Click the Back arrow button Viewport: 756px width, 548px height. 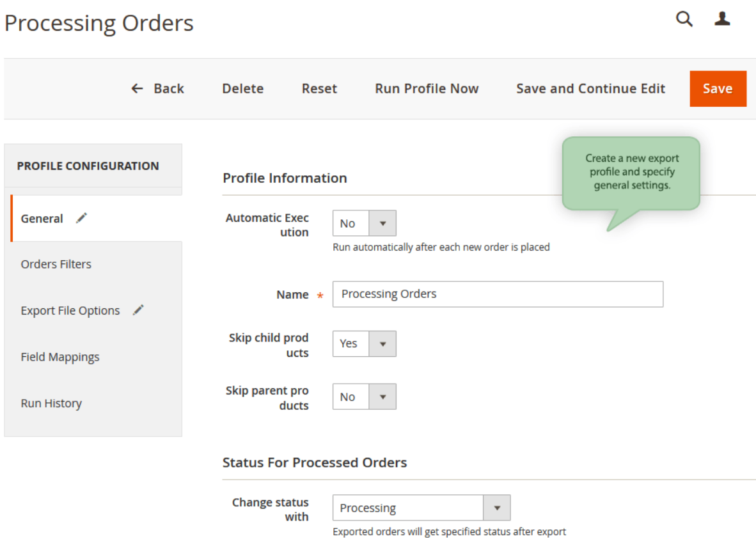pos(157,89)
